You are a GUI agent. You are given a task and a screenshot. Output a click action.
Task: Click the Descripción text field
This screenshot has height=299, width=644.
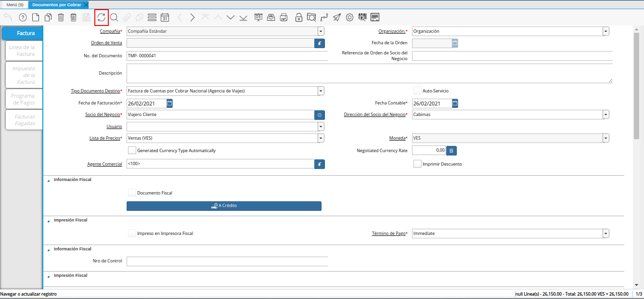369,74
